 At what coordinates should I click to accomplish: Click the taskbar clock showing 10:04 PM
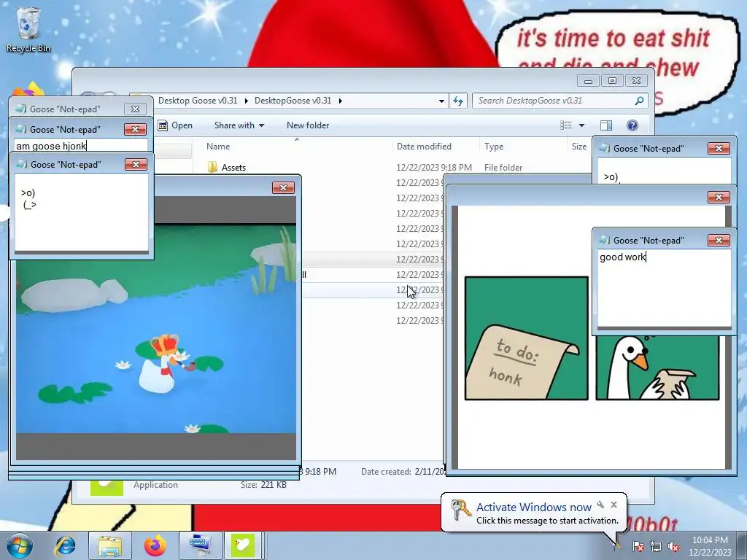[x=710, y=545]
